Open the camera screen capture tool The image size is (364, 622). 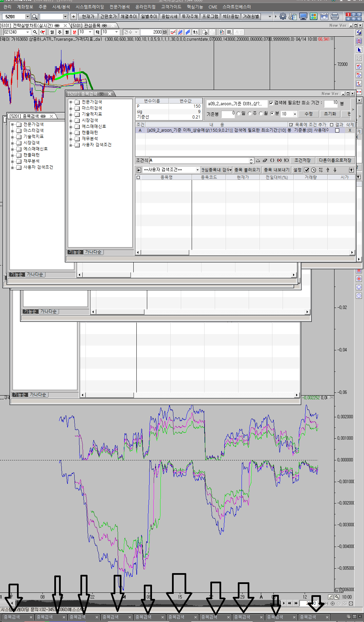[x=324, y=16]
